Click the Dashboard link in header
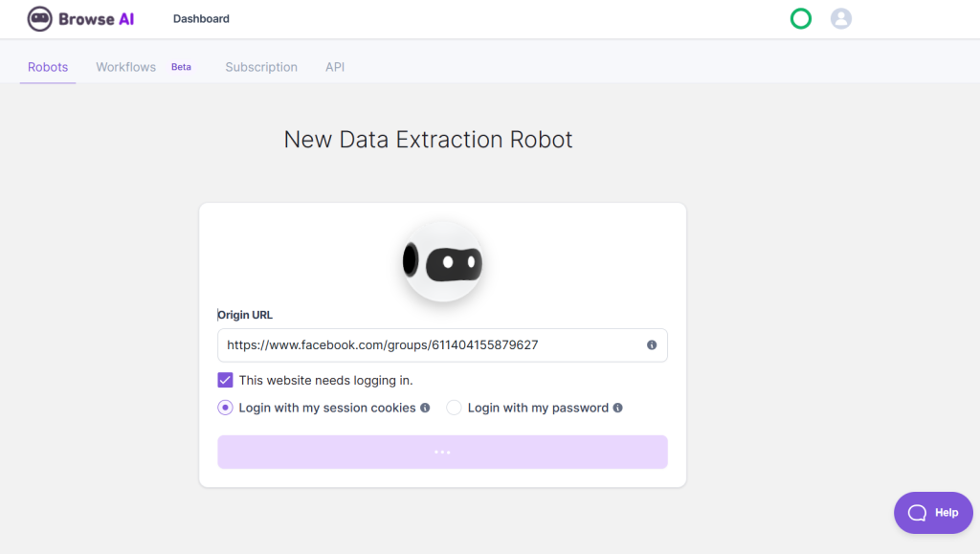 click(x=201, y=18)
